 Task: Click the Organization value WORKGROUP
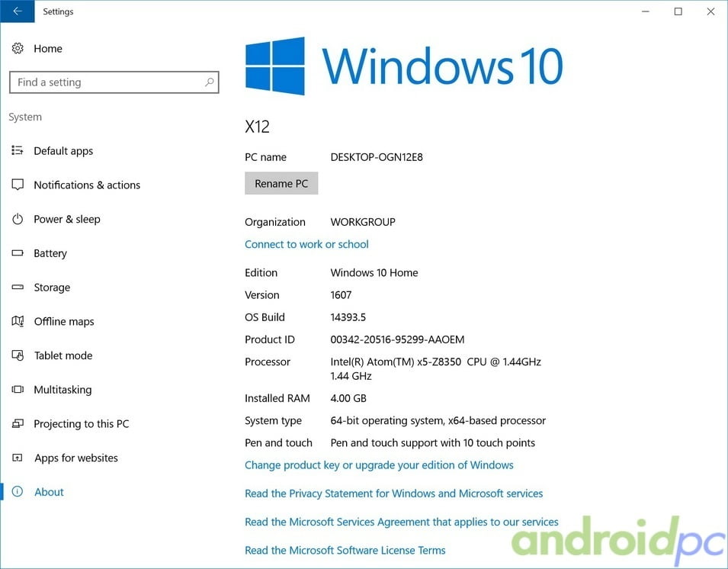[x=363, y=222]
